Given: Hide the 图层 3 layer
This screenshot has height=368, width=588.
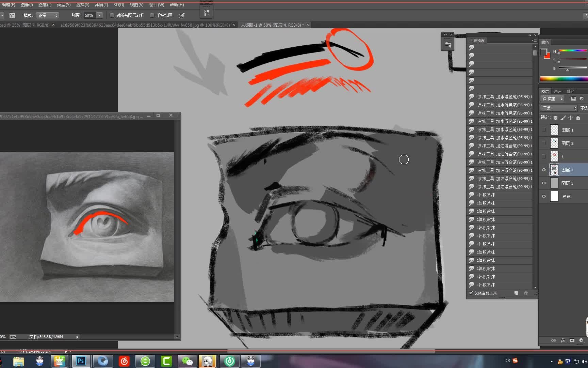Looking at the screenshot, I should pos(544,183).
